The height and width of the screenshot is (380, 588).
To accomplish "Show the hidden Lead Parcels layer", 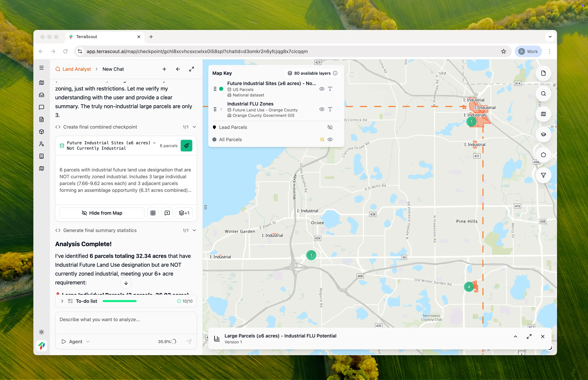I will pos(330,127).
